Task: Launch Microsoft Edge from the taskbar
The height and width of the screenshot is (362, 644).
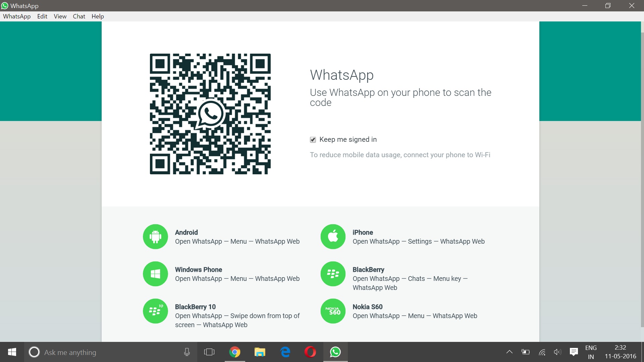Action: click(x=285, y=352)
